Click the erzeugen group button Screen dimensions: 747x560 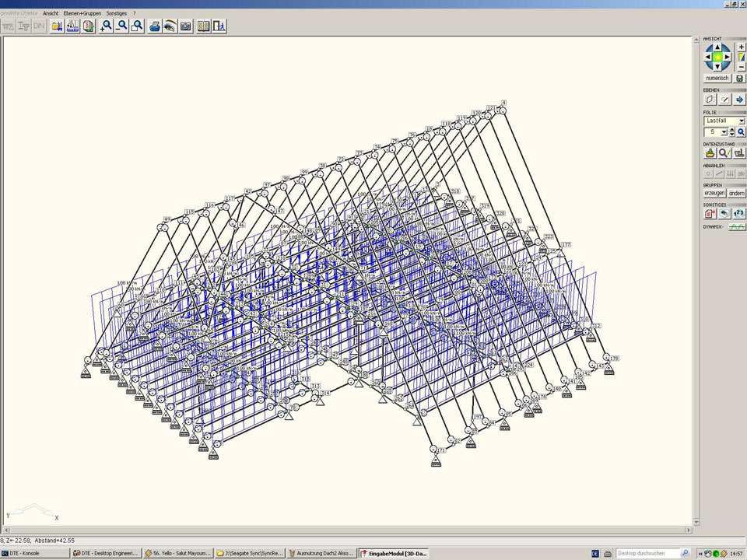(714, 193)
